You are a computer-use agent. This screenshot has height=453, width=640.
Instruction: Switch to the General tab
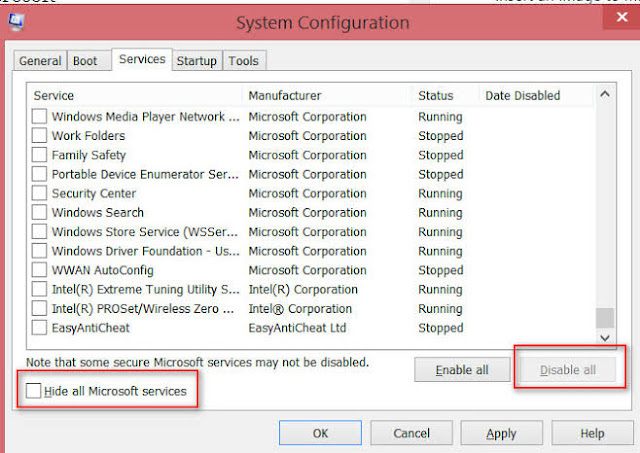pos(40,61)
